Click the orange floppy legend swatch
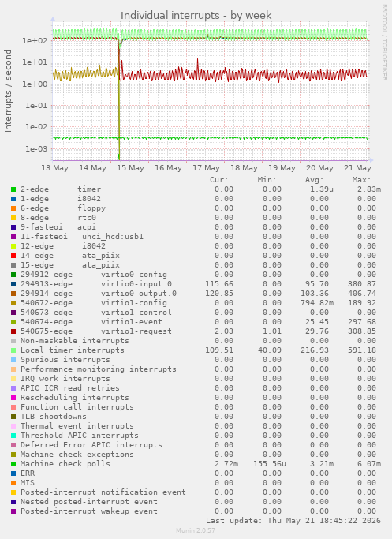The image size is (392, 539). [13, 208]
